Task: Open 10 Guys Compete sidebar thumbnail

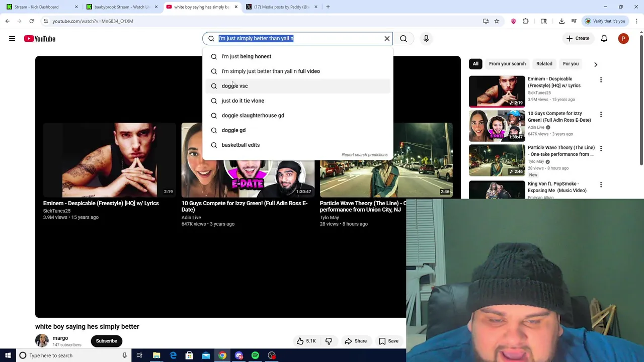Action: coord(497,126)
